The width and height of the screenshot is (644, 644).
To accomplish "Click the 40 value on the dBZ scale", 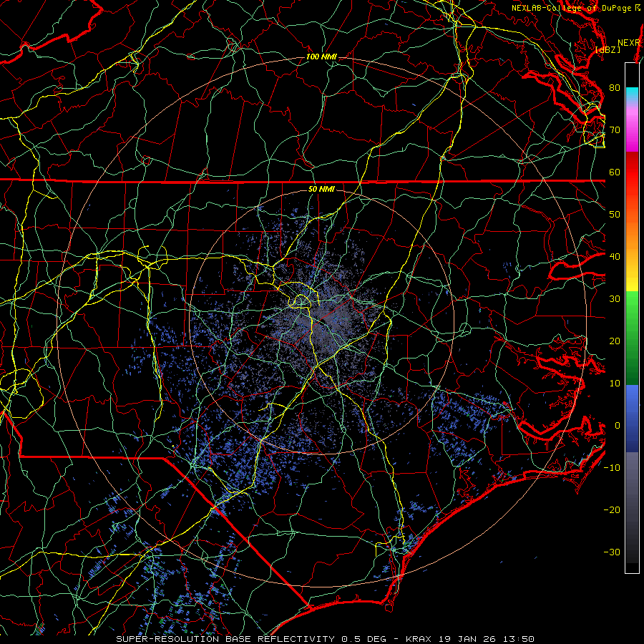I will [615, 257].
